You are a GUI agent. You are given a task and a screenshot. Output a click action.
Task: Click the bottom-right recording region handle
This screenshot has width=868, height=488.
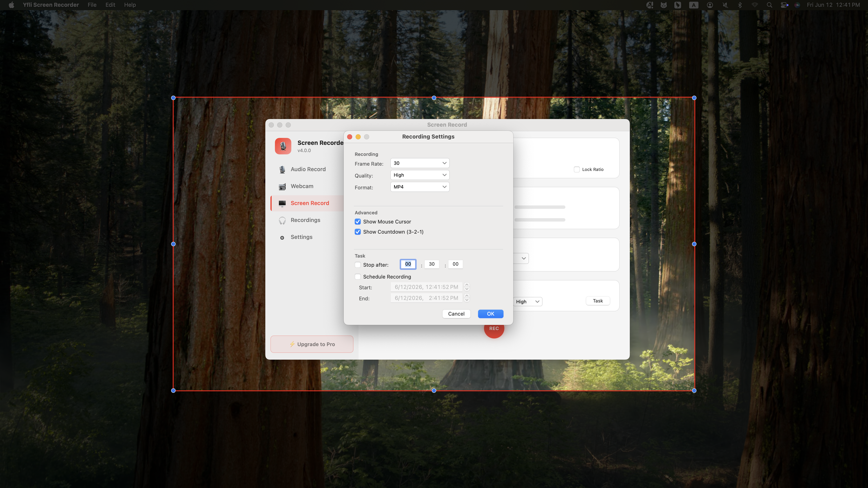pyautogui.click(x=694, y=391)
